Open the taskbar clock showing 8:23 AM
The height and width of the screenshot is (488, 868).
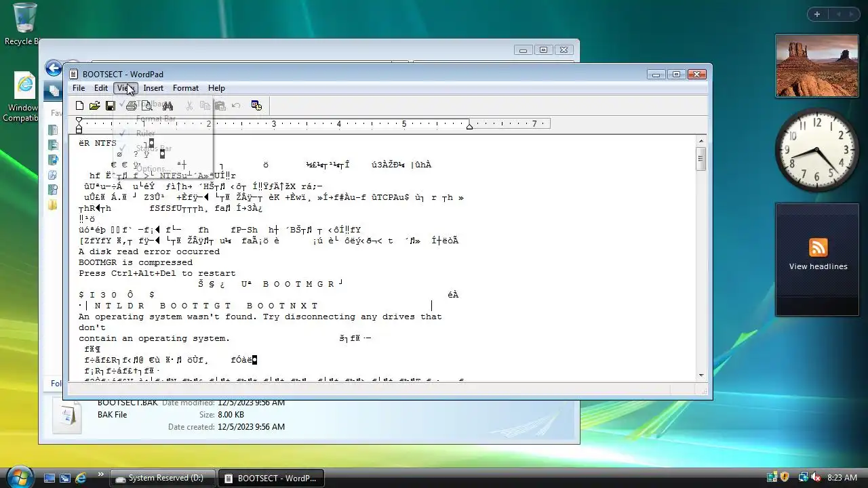point(842,478)
